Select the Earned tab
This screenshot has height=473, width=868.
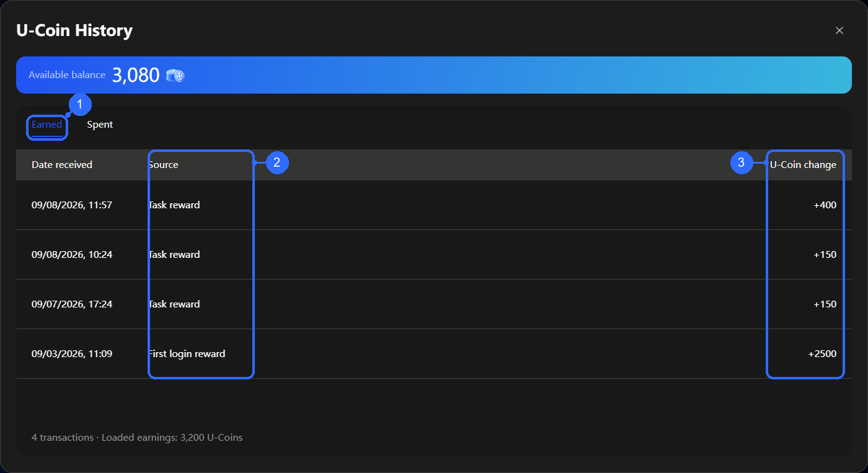[47, 125]
